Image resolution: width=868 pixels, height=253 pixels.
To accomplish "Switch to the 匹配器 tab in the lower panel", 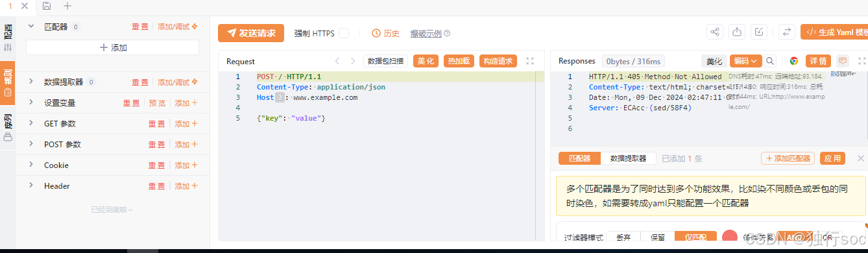I will [579, 158].
